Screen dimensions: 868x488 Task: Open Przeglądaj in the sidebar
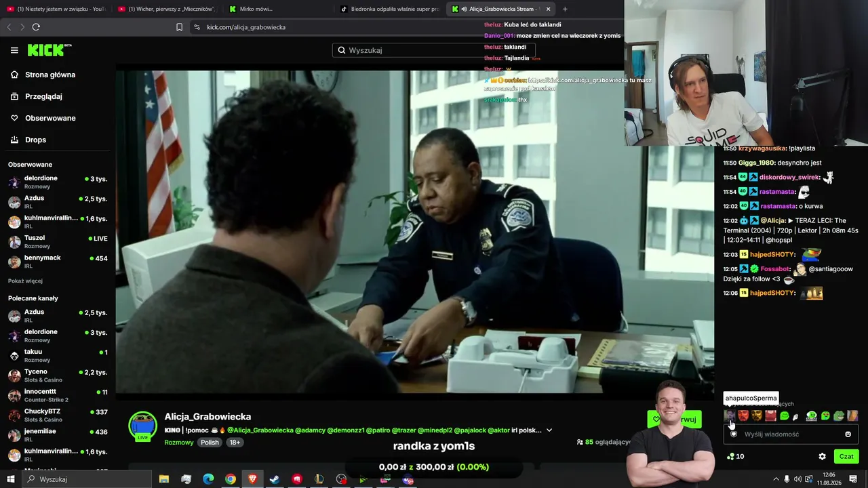pyautogui.click(x=43, y=96)
